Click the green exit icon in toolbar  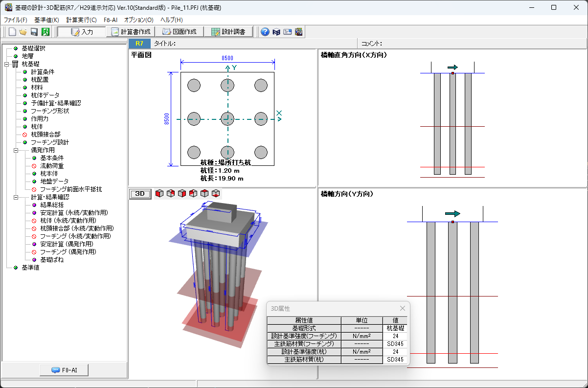click(45, 32)
